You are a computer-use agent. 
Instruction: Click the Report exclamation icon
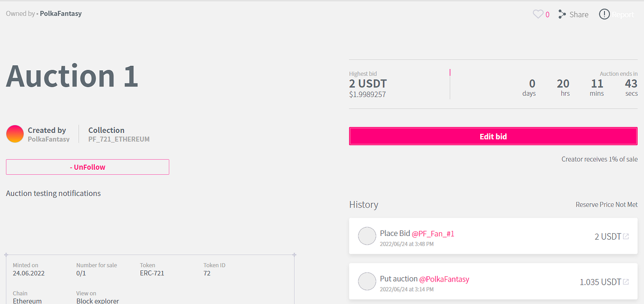pyautogui.click(x=604, y=14)
